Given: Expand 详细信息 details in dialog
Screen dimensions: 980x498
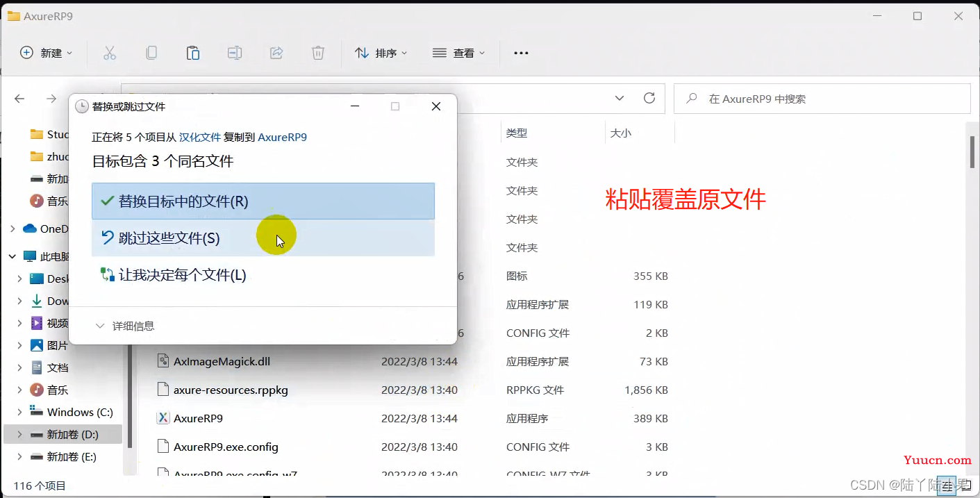Looking at the screenshot, I should tap(125, 326).
